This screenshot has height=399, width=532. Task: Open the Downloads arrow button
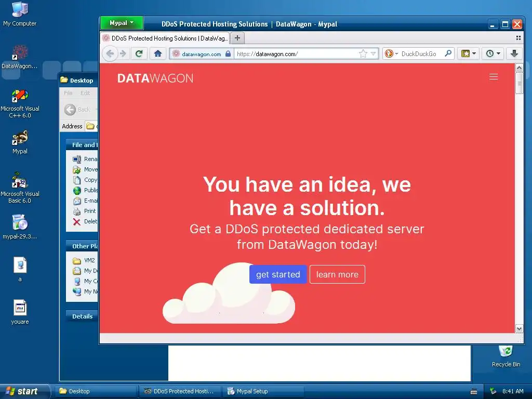pos(514,54)
